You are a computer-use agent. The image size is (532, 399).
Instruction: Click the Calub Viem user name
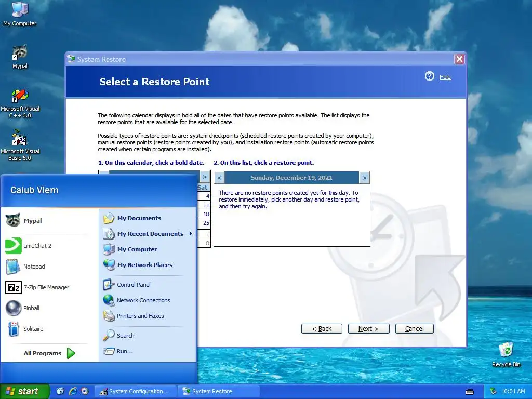point(34,190)
